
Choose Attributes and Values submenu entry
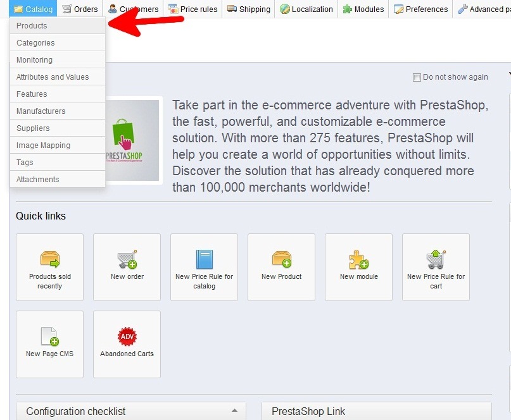tap(58, 77)
